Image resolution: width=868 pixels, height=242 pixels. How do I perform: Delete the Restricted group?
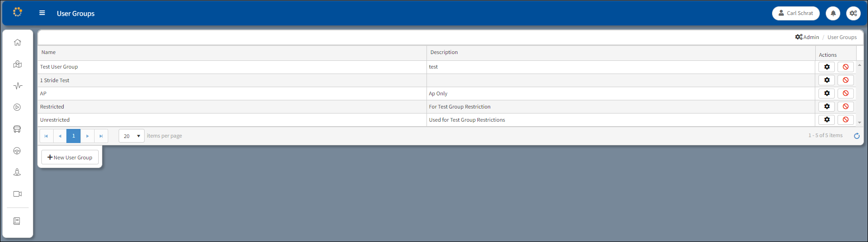coord(846,106)
